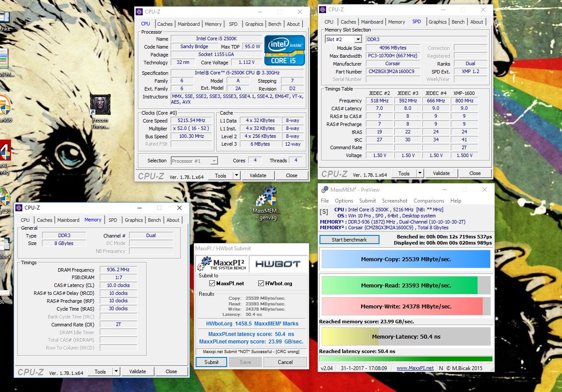
Task: Click the Tools button in CPU-Z CPU window
Action: pos(221,175)
